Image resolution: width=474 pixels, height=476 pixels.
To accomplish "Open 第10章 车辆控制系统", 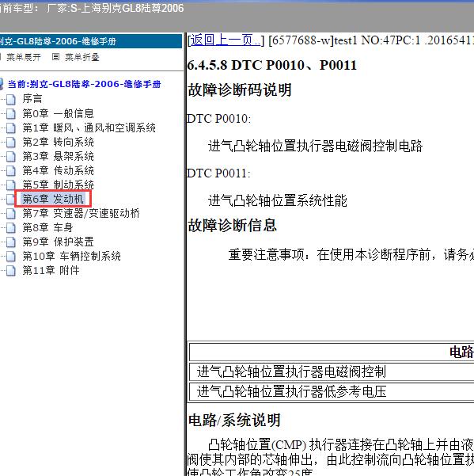I will click(x=71, y=256).
